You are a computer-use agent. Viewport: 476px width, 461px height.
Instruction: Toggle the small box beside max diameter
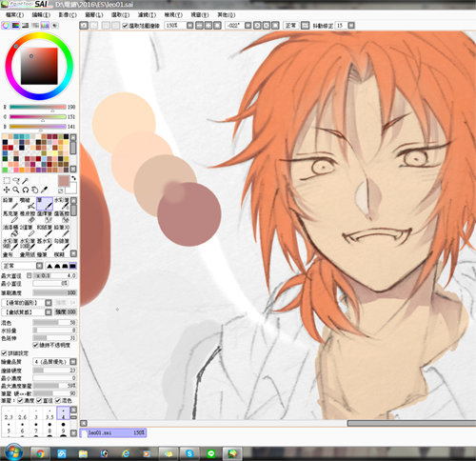coord(29,275)
